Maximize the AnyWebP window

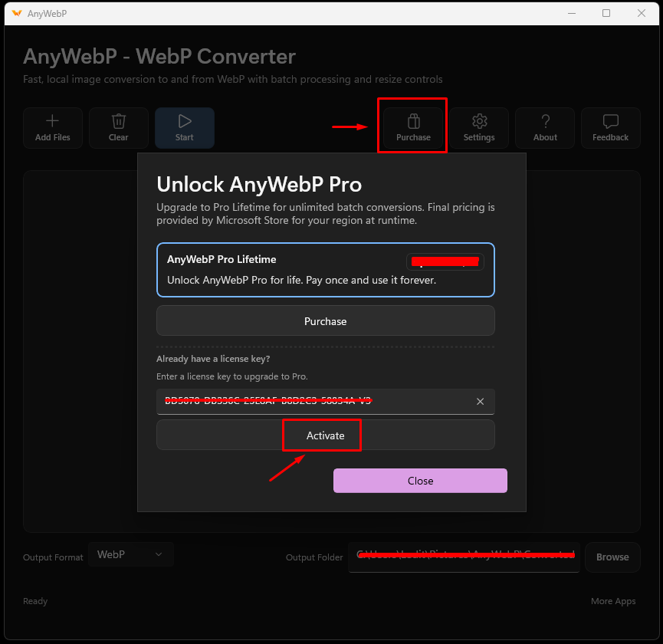pyautogui.click(x=606, y=13)
